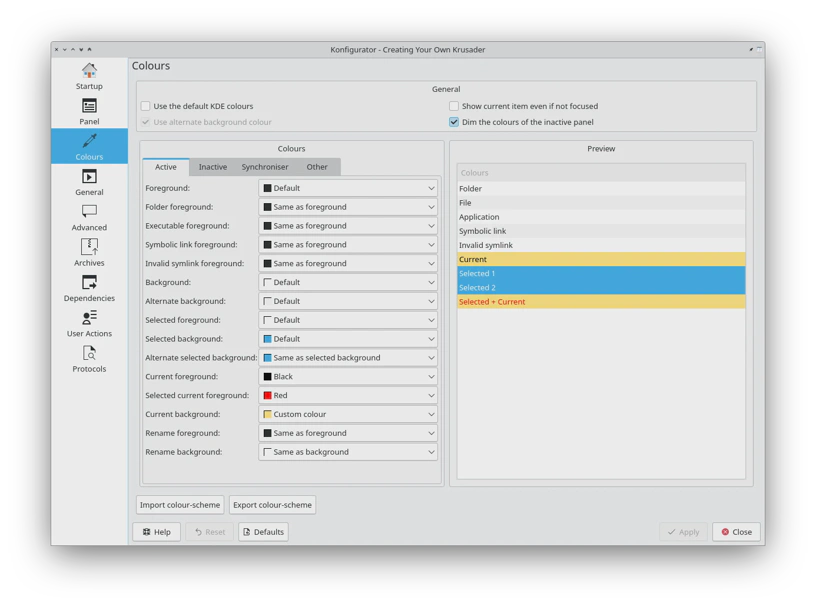Expand the Foreground colour dropdown
The width and height of the screenshot is (816, 606).
(348, 188)
